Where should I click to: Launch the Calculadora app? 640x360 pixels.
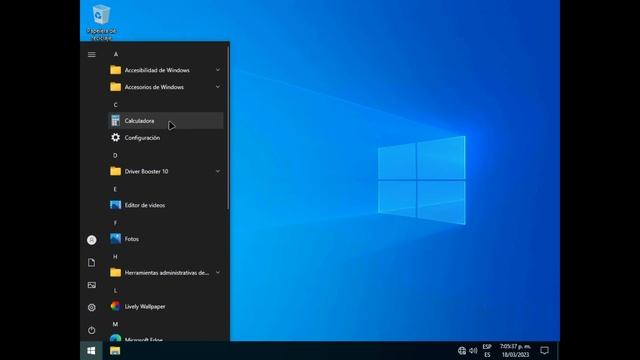pos(165,121)
